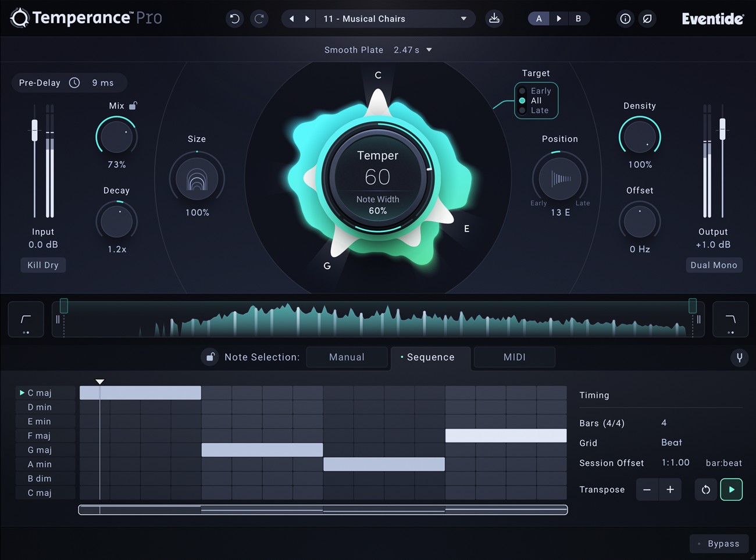
Task: Click the Dual Mono button
Action: pos(714,265)
